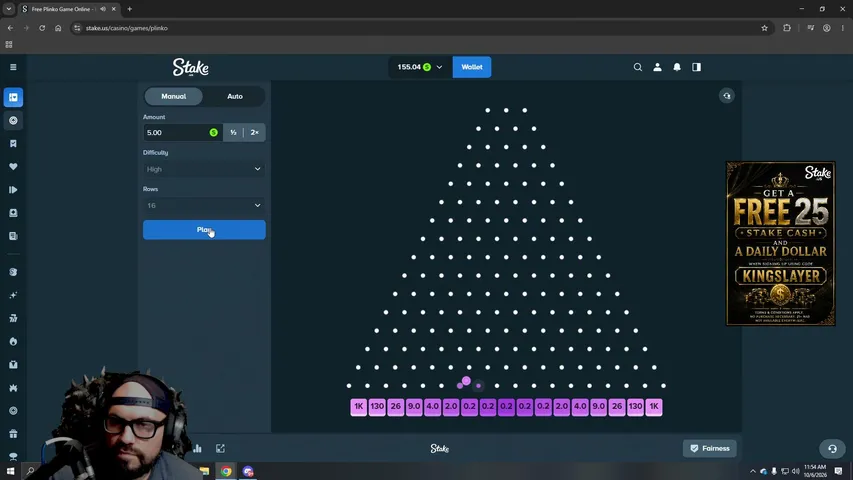Click the Stake logo in header
Viewport: 853px width, 480px height.
click(x=190, y=67)
